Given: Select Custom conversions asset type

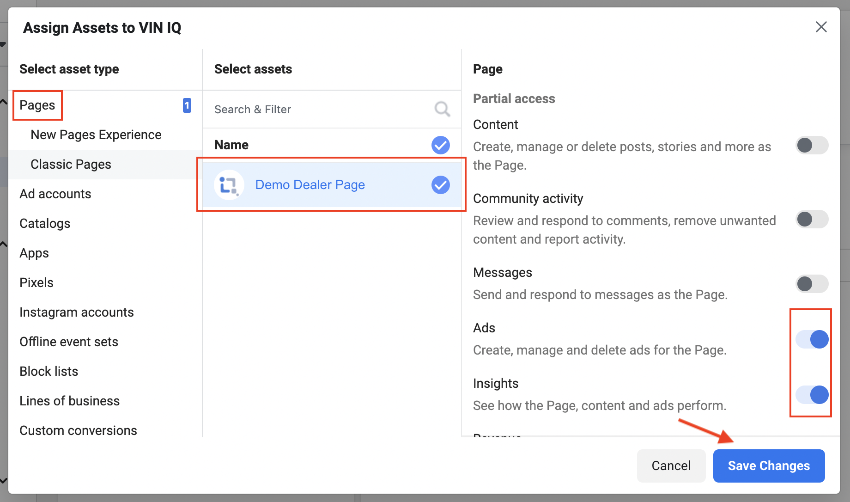Looking at the screenshot, I should (x=78, y=430).
